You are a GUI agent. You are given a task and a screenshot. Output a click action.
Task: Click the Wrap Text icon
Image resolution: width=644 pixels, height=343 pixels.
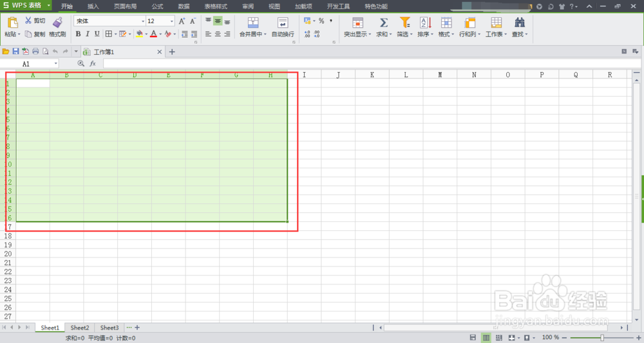tap(283, 23)
